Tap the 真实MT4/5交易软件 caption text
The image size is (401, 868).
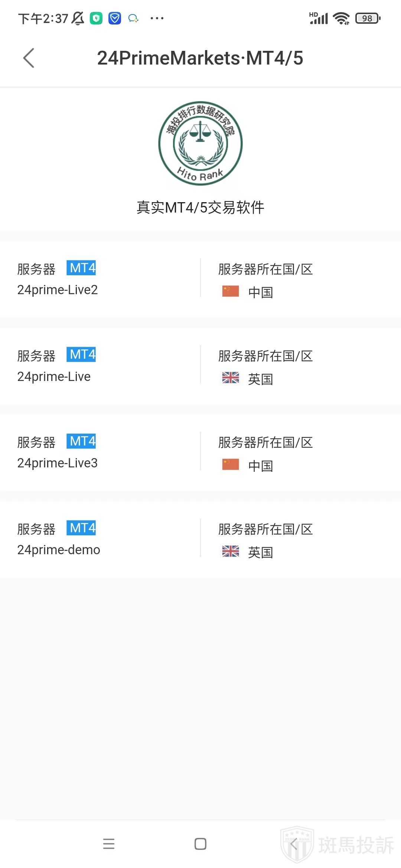pyautogui.click(x=200, y=207)
